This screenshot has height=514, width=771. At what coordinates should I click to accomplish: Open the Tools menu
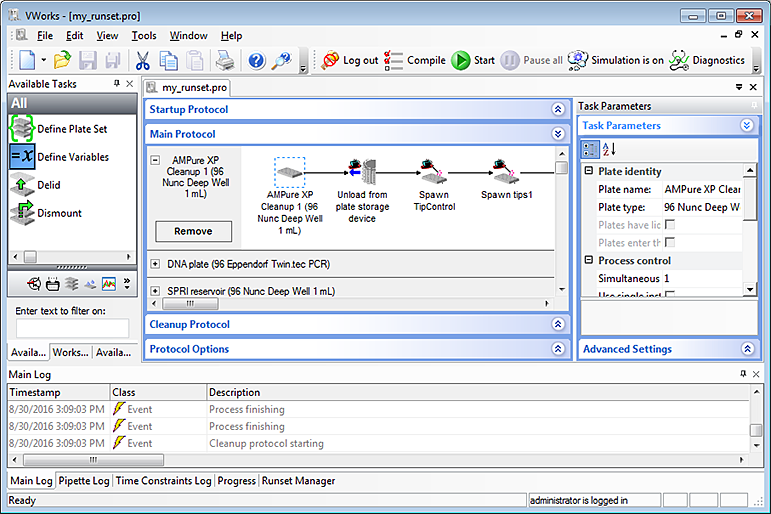pos(144,36)
